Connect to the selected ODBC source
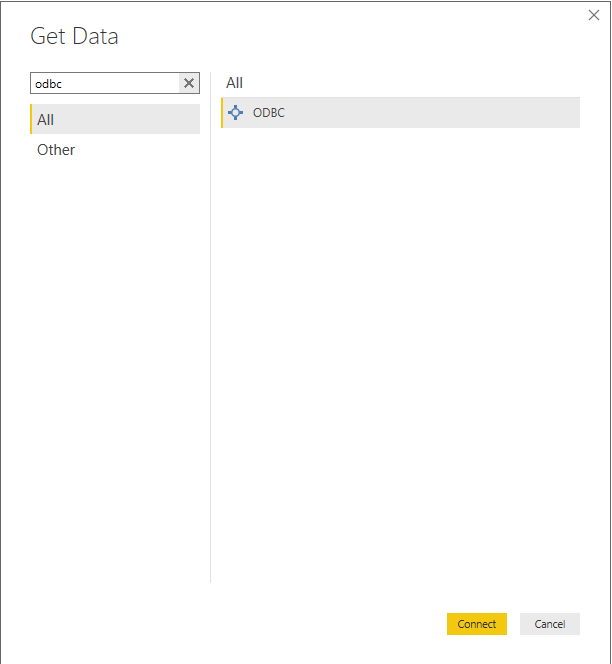Image resolution: width=612 pixels, height=664 pixels. (x=476, y=624)
